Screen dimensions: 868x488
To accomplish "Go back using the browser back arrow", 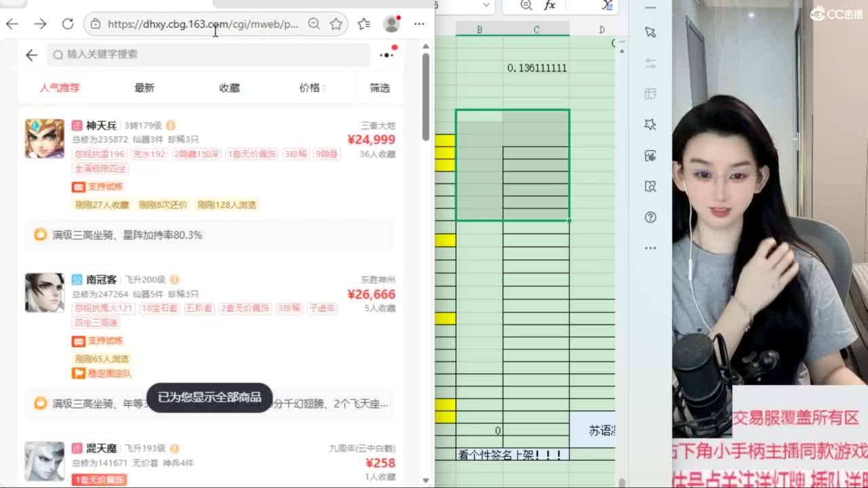I will 12,24.
